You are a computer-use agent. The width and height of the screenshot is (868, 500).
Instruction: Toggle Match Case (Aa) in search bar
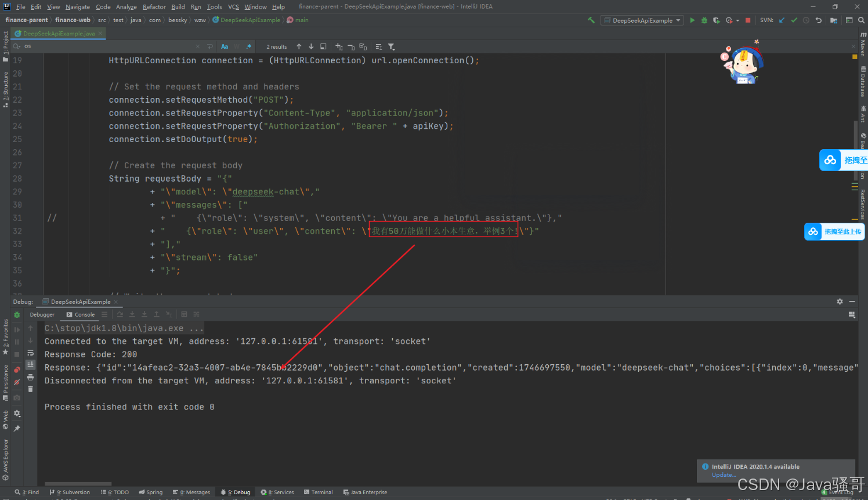225,46
